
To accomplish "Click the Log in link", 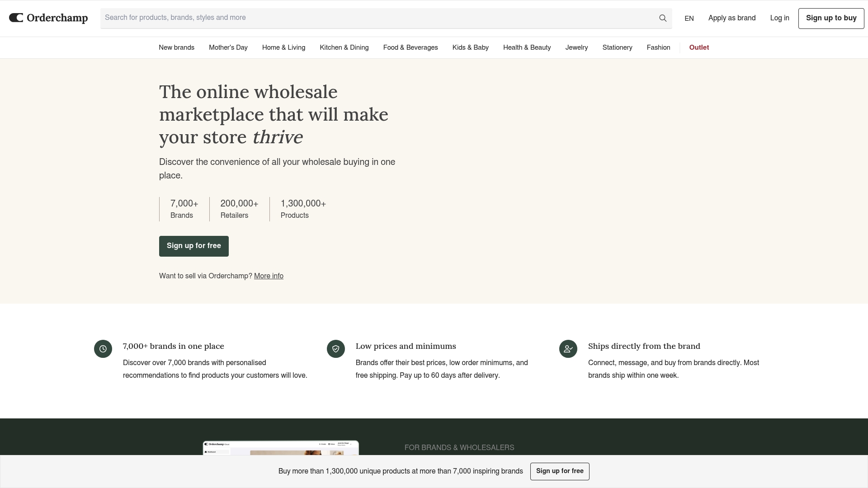I will pos(779,18).
